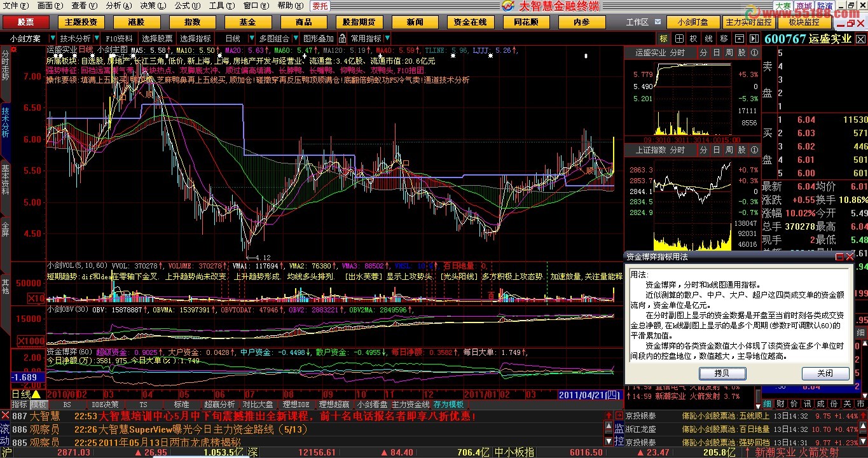Click the 选择指标 toolbar button
This screenshot has height=458, width=868.
[x=196, y=38]
